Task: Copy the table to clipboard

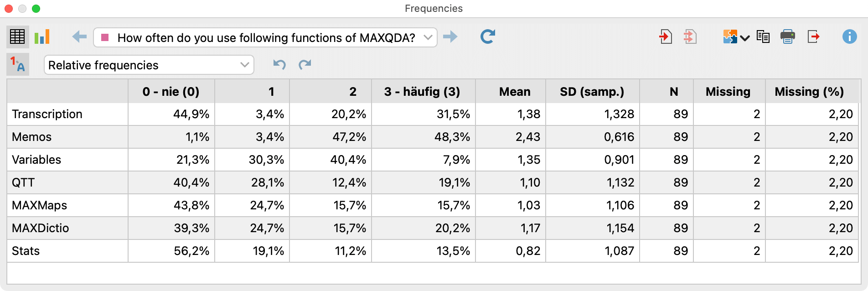Action: pyautogui.click(x=762, y=36)
